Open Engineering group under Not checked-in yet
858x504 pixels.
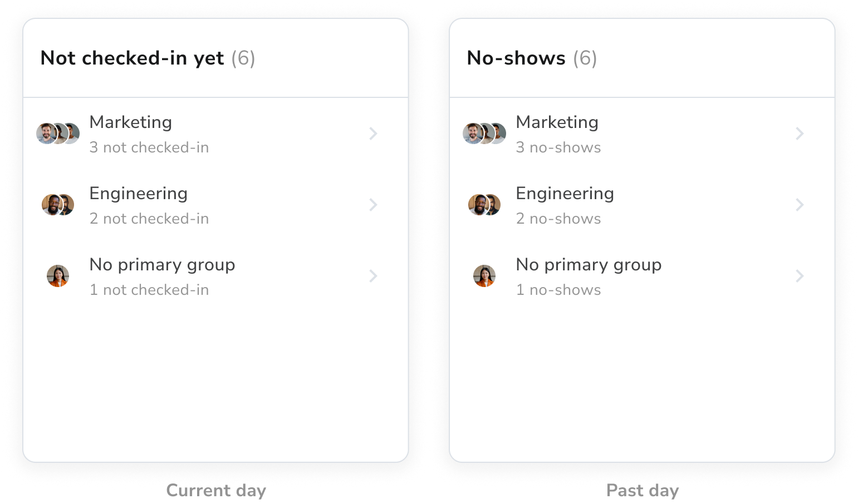(x=139, y=194)
